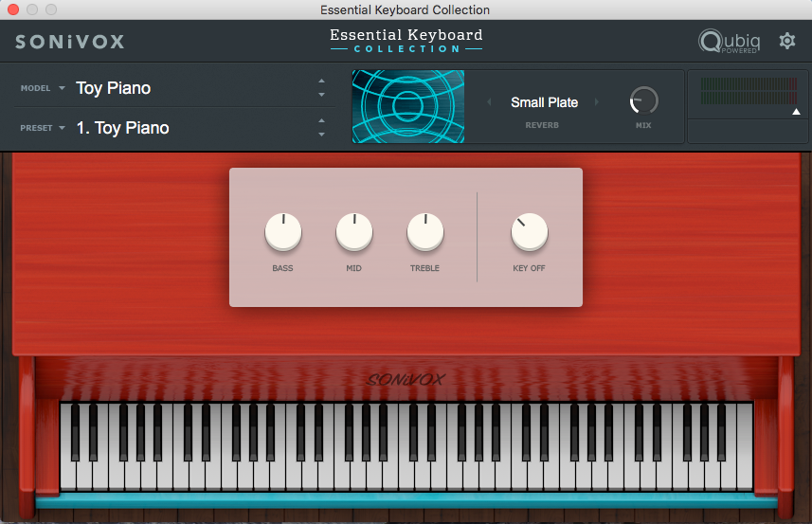
Task: Click the Qubiq Powered logo
Action: click(x=728, y=42)
